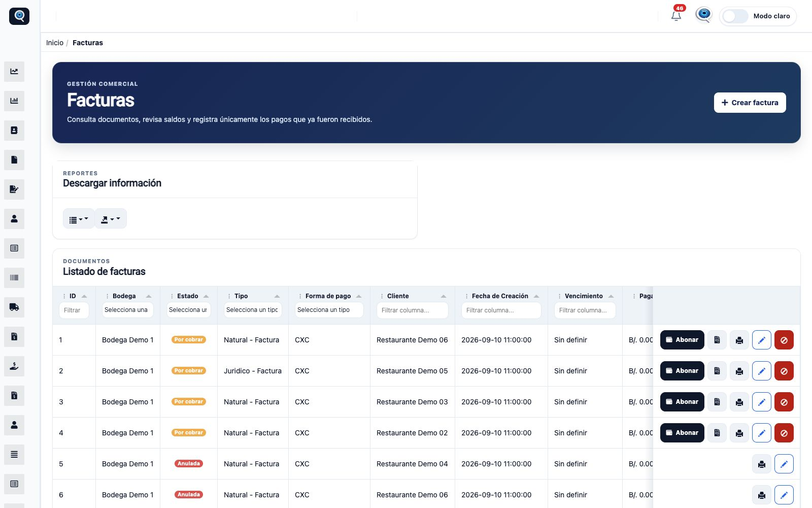Viewport: 812px width, 508px height.
Task: Open the Bodega filter dropdown
Action: (x=128, y=310)
